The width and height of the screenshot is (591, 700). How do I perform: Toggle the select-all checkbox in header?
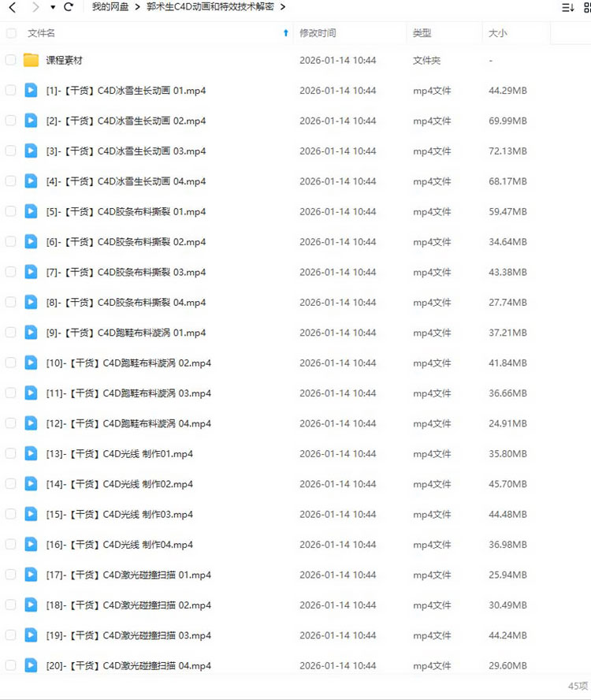pyautogui.click(x=11, y=33)
